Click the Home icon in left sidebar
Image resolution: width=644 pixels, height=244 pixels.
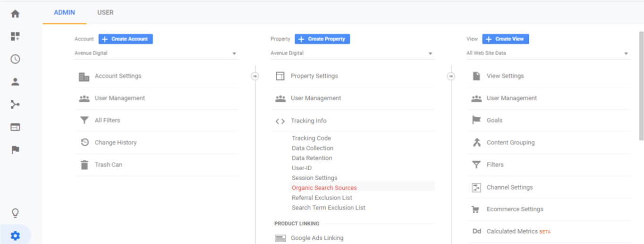tap(15, 14)
